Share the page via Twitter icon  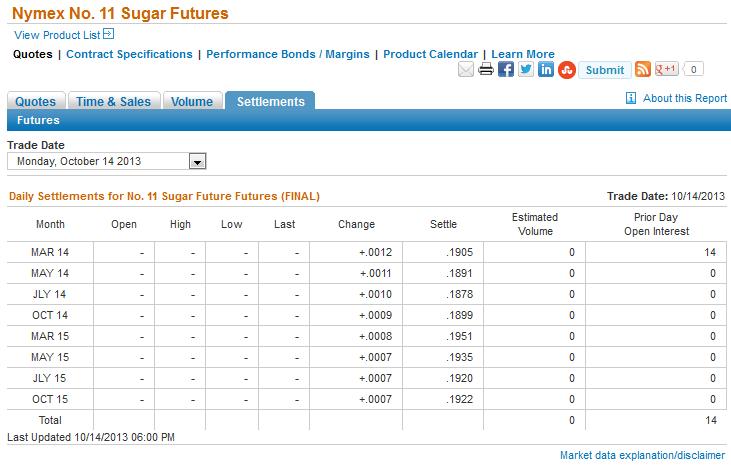coord(526,69)
